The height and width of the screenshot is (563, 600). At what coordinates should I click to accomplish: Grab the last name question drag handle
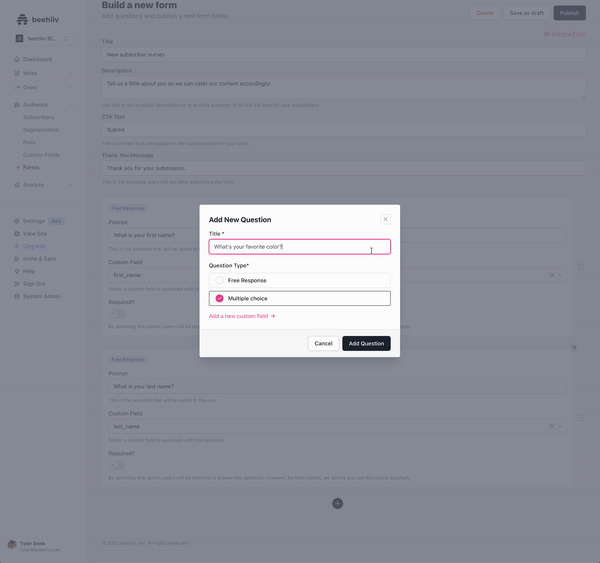[581, 418]
